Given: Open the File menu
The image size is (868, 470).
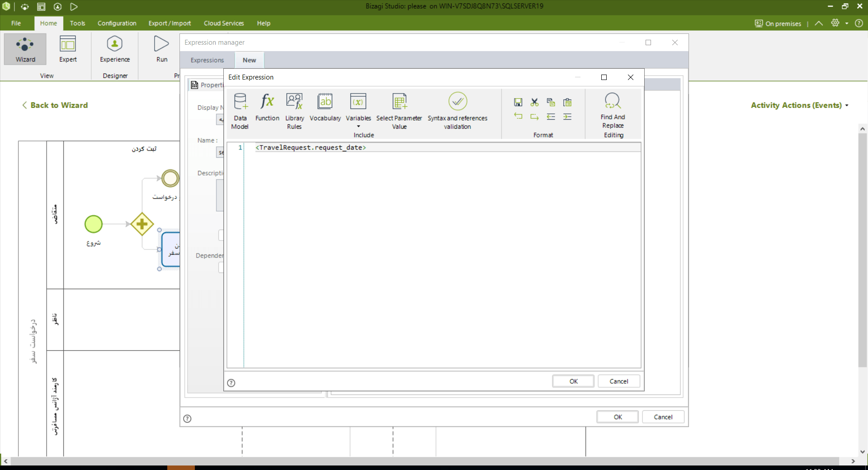Looking at the screenshot, I should pyautogui.click(x=16, y=23).
